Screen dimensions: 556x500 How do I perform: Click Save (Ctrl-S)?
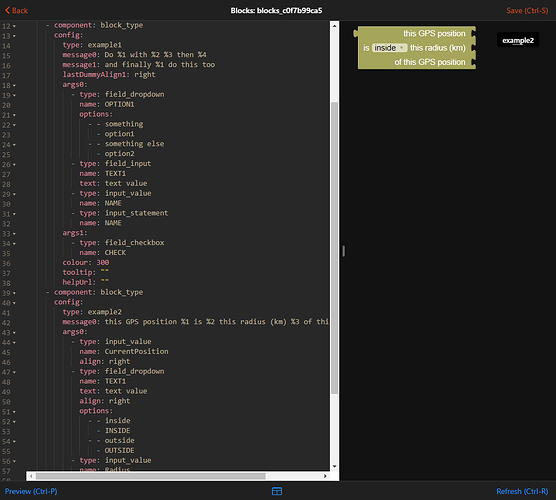(527, 11)
